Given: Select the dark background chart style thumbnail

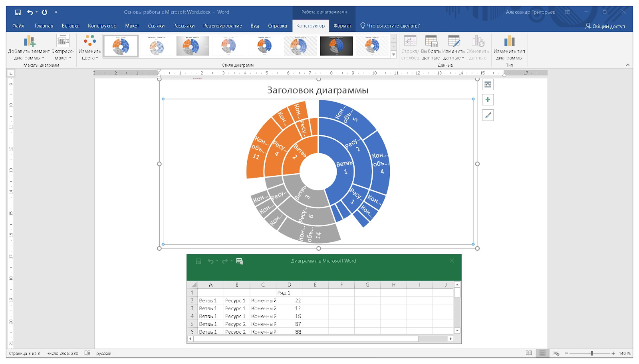Looking at the screenshot, I should coord(336,46).
